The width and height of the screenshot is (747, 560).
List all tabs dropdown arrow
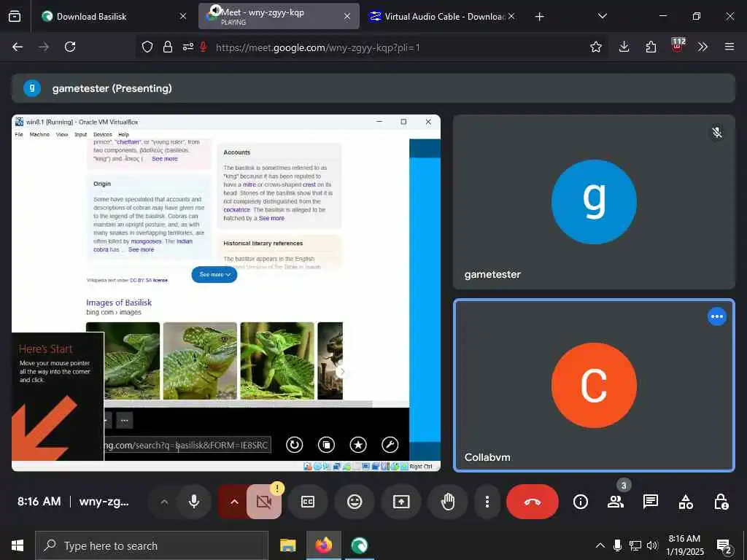[602, 16]
